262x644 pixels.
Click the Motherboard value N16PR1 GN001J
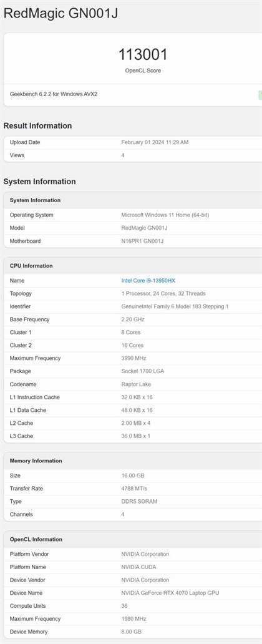click(142, 241)
